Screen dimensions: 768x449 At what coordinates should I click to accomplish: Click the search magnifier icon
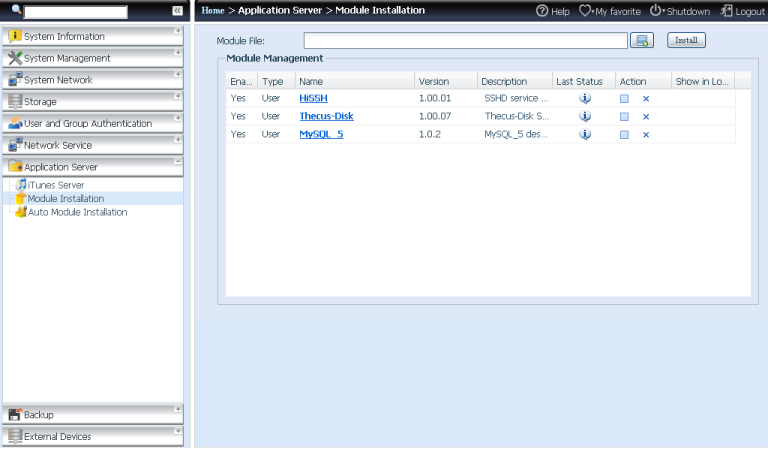[x=16, y=9]
